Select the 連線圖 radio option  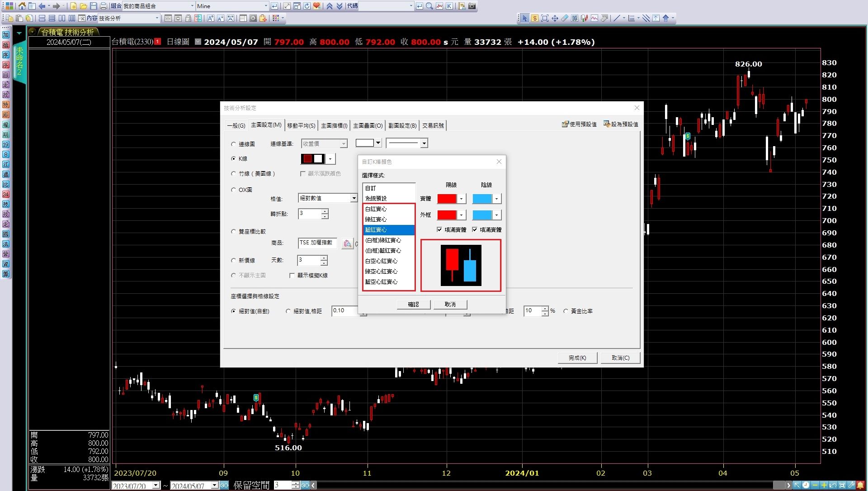(x=234, y=144)
